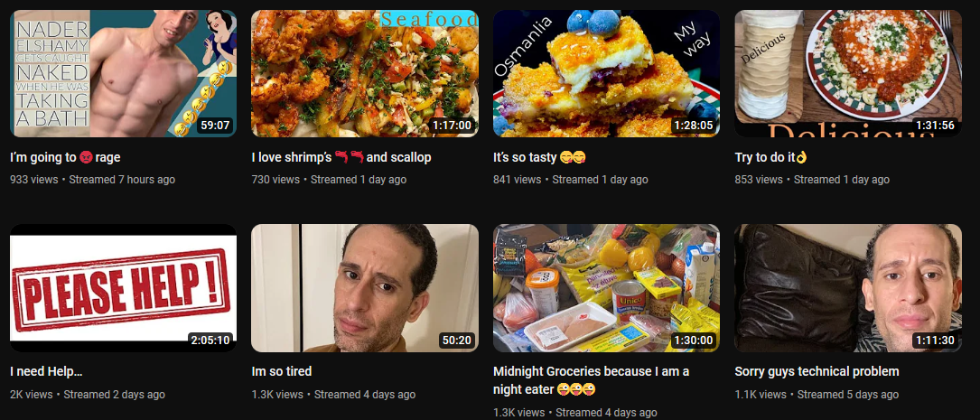Open the 'Im so tired' video thumbnail

point(365,288)
